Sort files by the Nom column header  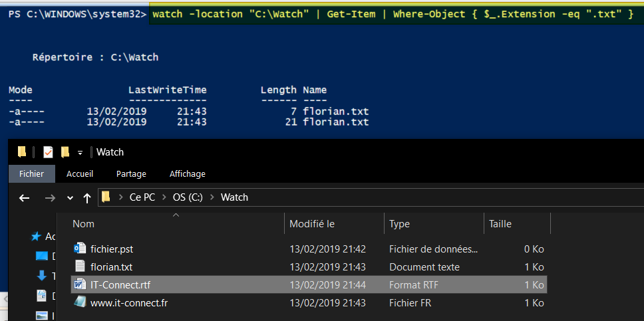click(x=84, y=224)
